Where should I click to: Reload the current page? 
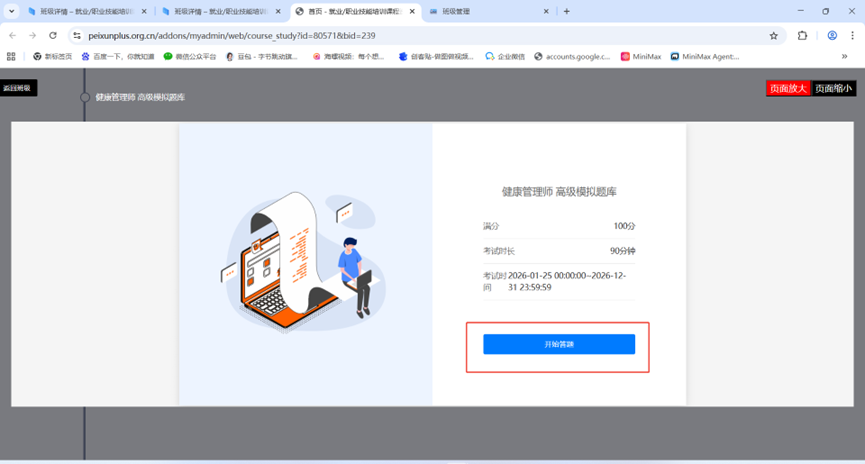coord(53,35)
